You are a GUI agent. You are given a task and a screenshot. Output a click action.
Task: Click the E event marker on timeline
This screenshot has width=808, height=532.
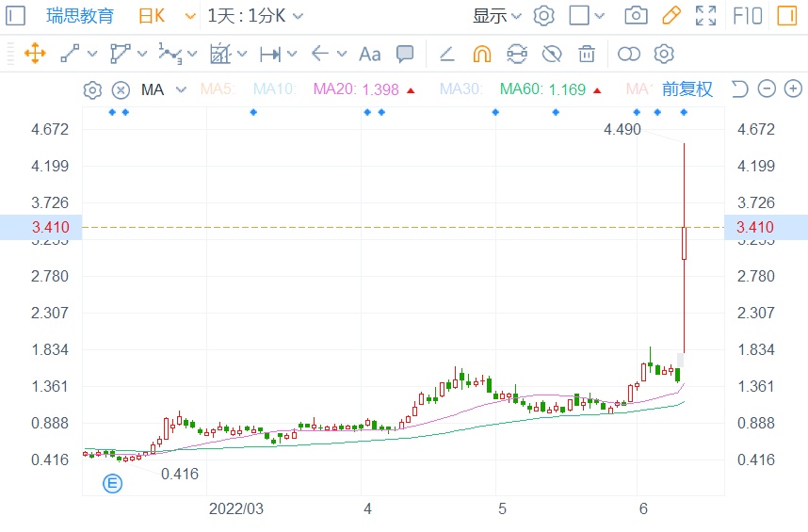113,484
